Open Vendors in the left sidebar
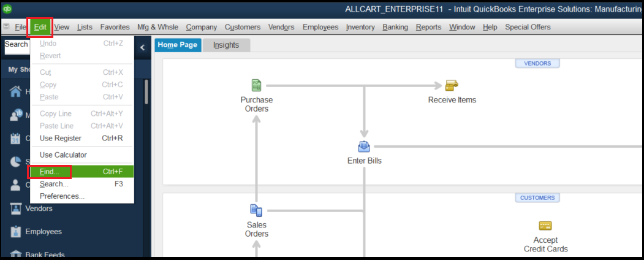 click(39, 208)
